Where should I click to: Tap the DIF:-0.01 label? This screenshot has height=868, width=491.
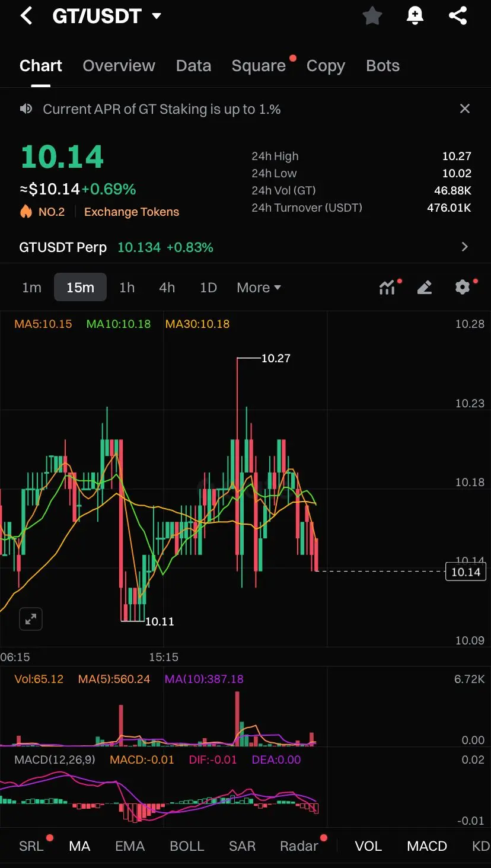[213, 759]
